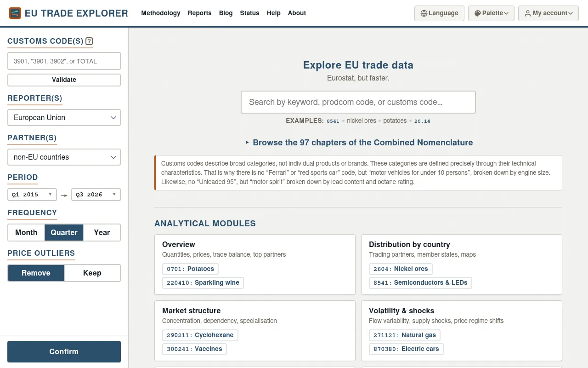Select the 870380 Electric cars chip
The width and height of the screenshot is (588, 368).
tap(406, 349)
